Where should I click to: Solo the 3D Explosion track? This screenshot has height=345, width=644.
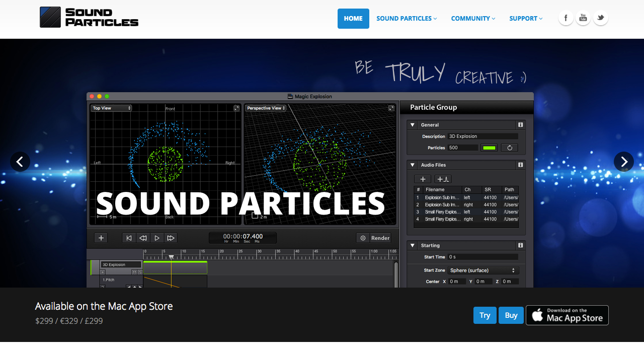tap(140, 272)
